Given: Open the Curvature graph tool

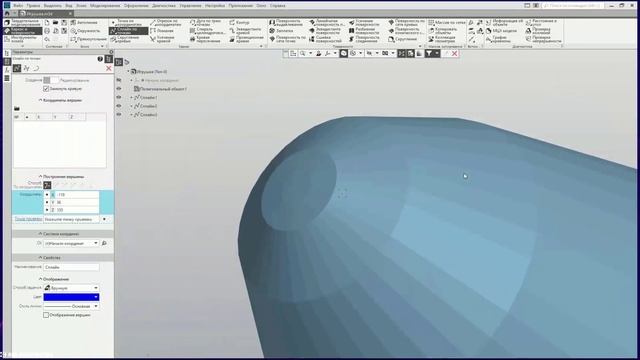Looking at the screenshot, I should [x=498, y=39].
